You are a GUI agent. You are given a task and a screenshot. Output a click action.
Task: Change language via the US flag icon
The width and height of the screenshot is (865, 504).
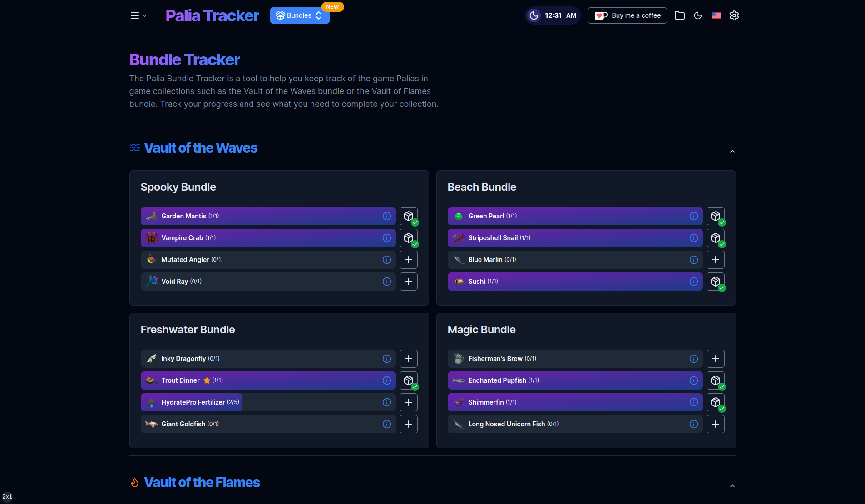point(716,15)
